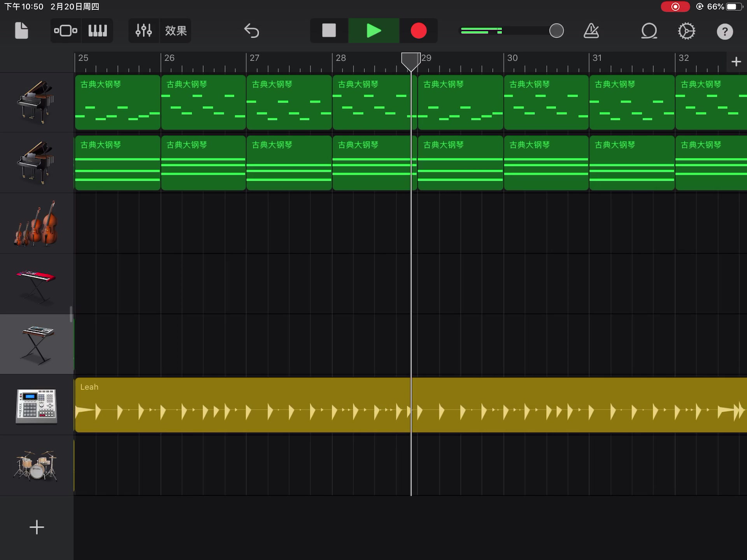The width and height of the screenshot is (747, 560).
Task: Select top-track piano region at bar 31
Action: pyautogui.click(x=632, y=102)
